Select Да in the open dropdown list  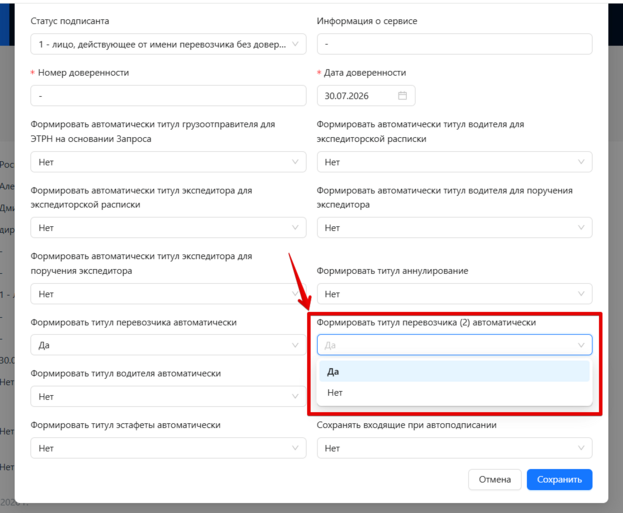pos(454,372)
